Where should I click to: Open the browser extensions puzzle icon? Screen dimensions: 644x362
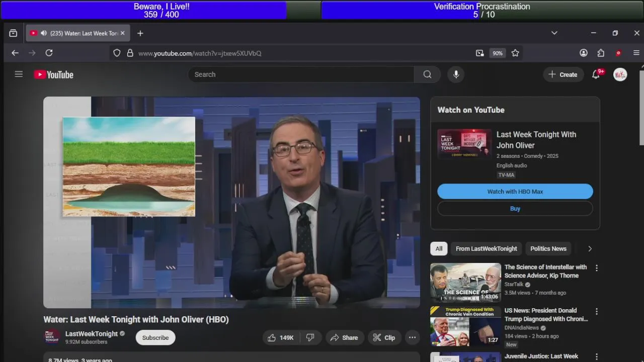(x=601, y=53)
